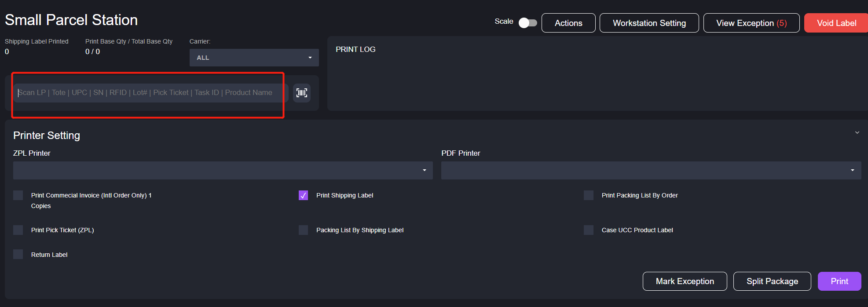Image resolution: width=868 pixels, height=307 pixels.
Task: Open Workstation Setting
Action: (x=649, y=23)
